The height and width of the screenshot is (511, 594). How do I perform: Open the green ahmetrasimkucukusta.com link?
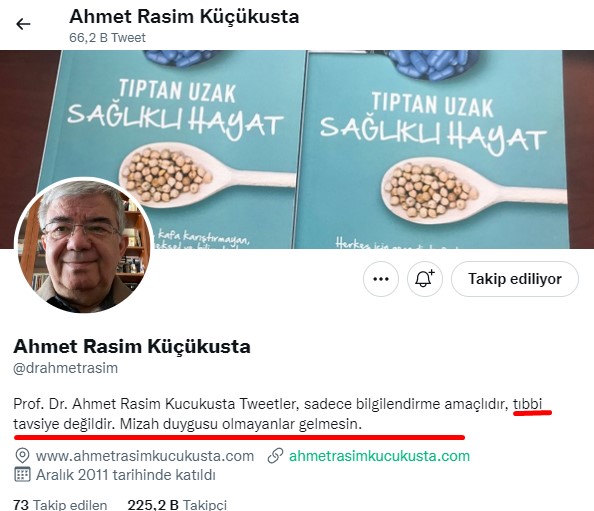pos(379,456)
